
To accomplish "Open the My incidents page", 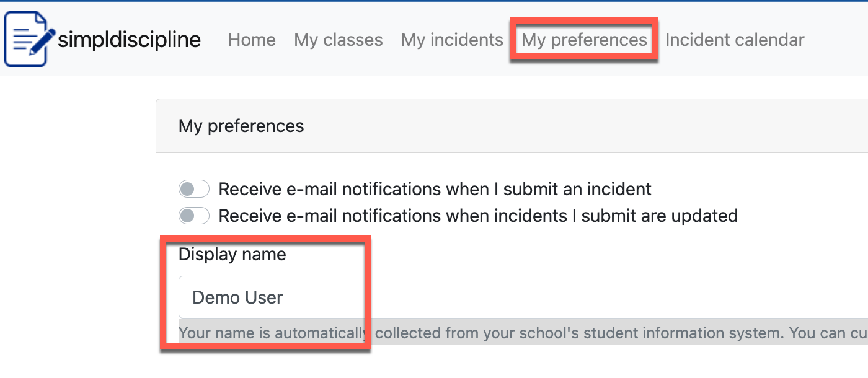I will tap(452, 40).
